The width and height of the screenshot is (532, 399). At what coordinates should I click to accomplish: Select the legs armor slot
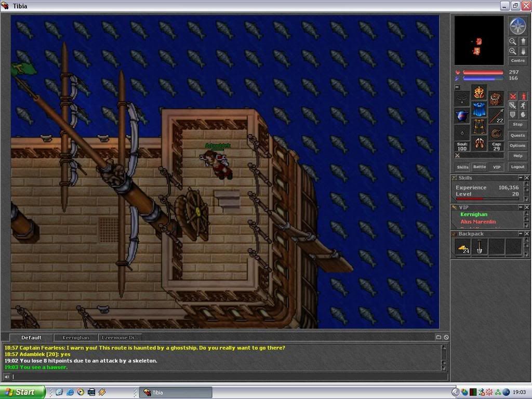pos(479,126)
